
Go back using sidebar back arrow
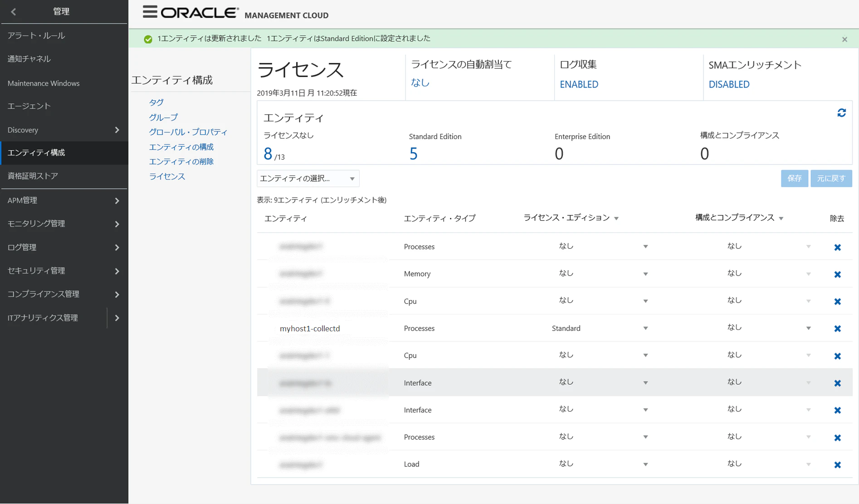(13, 12)
